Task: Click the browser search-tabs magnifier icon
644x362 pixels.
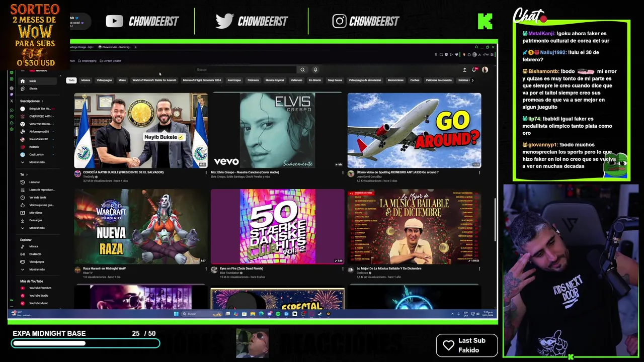Action: 476,47
